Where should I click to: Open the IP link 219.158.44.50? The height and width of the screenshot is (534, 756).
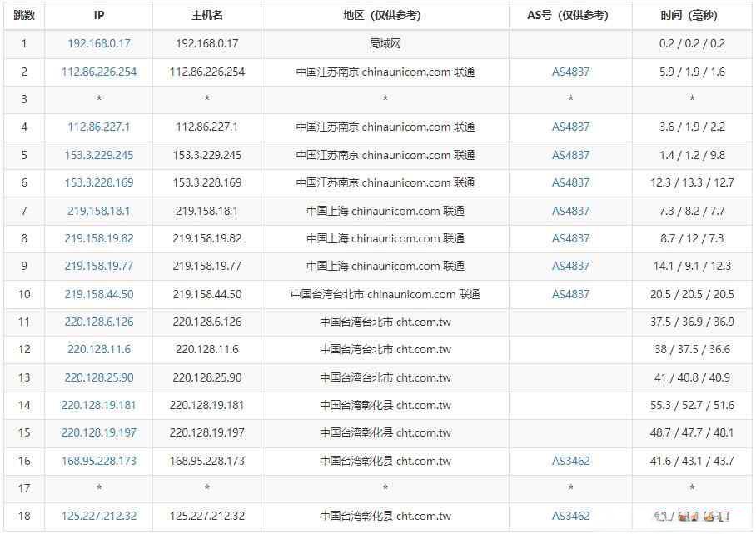[x=99, y=294]
